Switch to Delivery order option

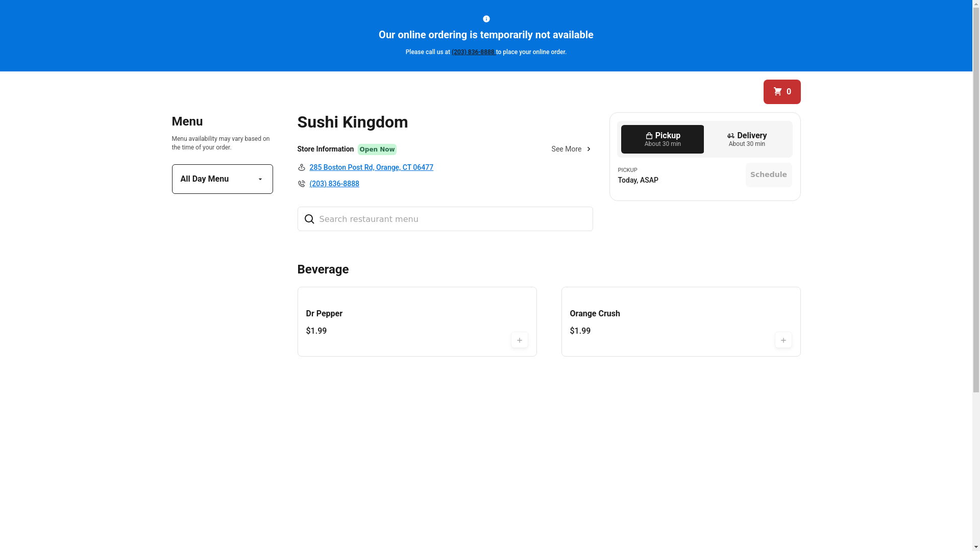pyautogui.click(x=747, y=139)
